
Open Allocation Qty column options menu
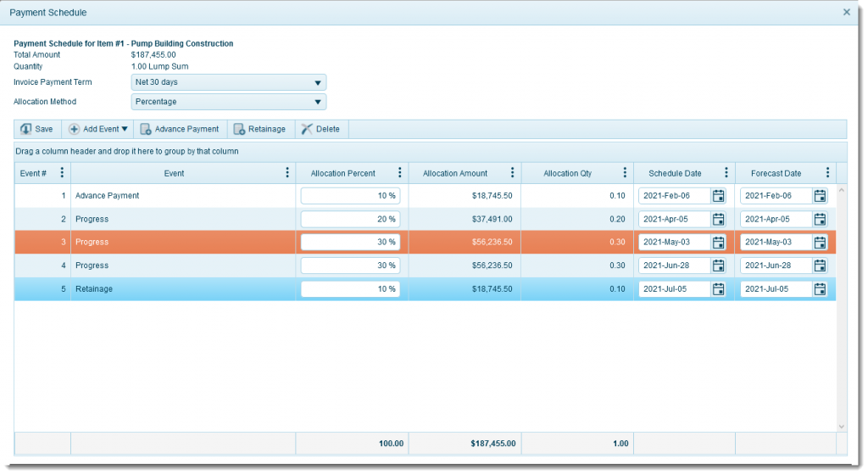click(x=625, y=173)
